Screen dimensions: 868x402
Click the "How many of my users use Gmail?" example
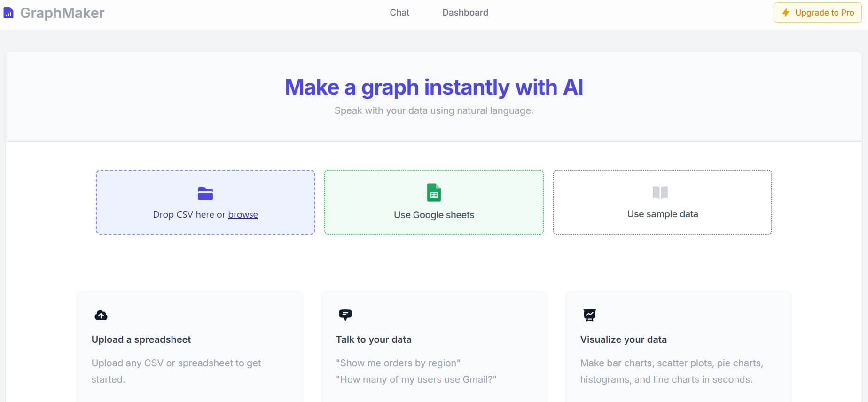(416, 379)
